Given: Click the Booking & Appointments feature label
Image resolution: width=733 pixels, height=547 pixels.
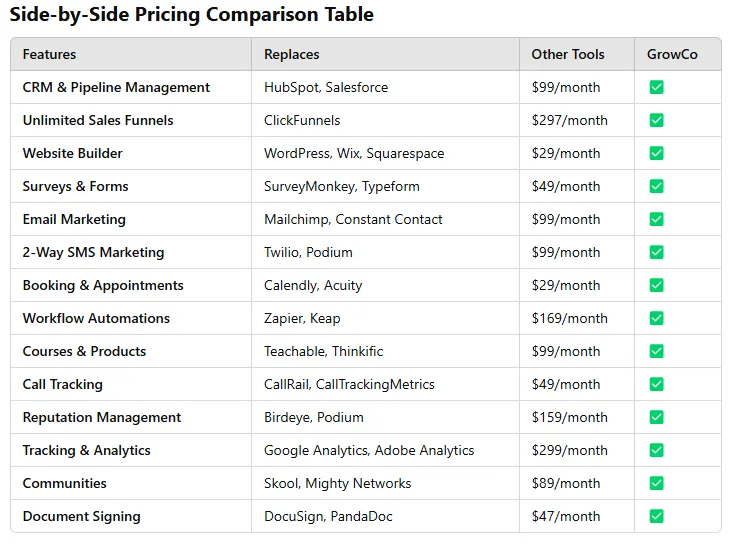Looking at the screenshot, I should (x=103, y=285).
